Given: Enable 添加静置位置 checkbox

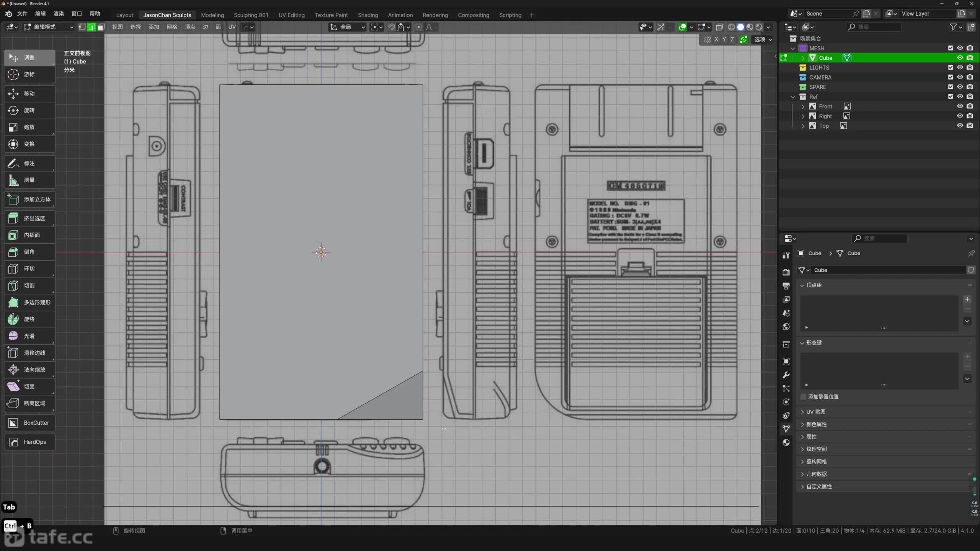Looking at the screenshot, I should point(804,397).
